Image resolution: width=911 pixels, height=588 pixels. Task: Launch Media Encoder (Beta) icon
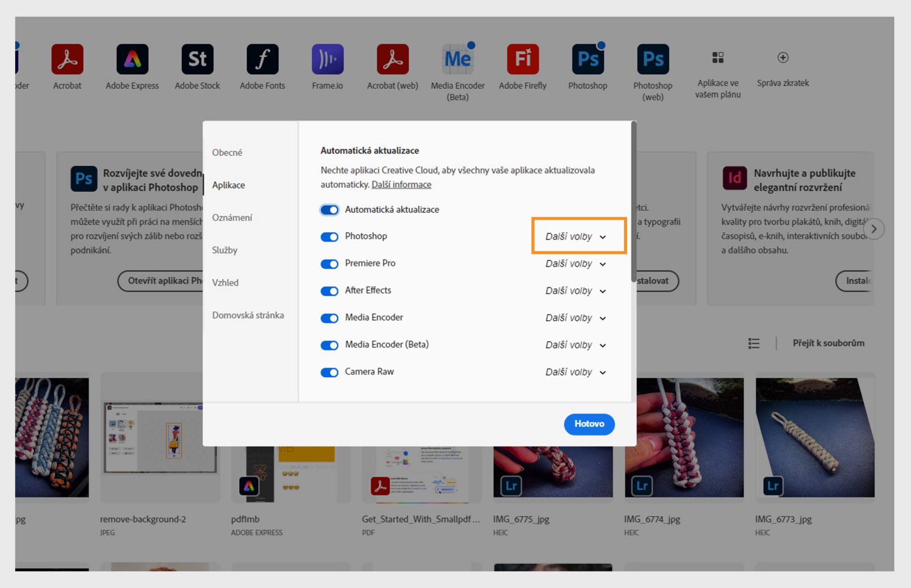[x=457, y=59]
